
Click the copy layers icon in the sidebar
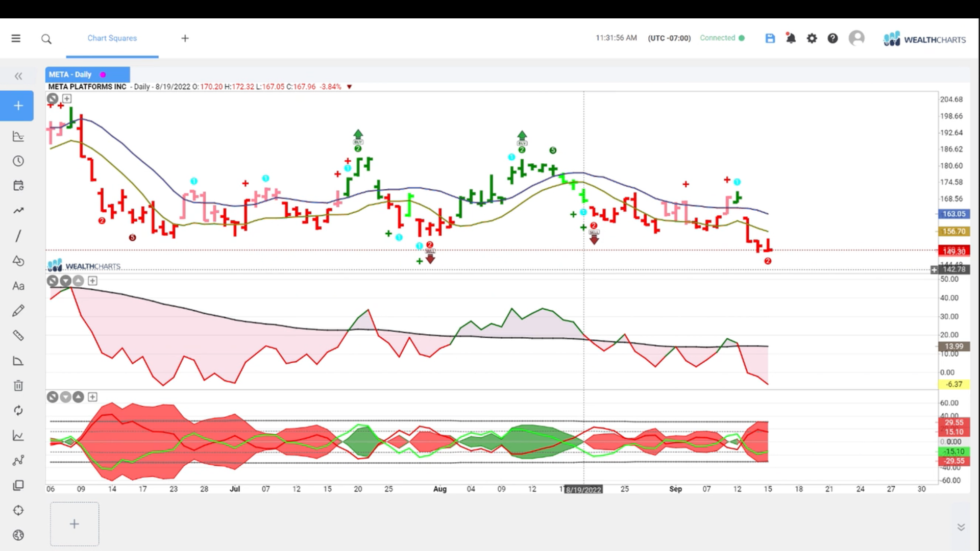18,485
